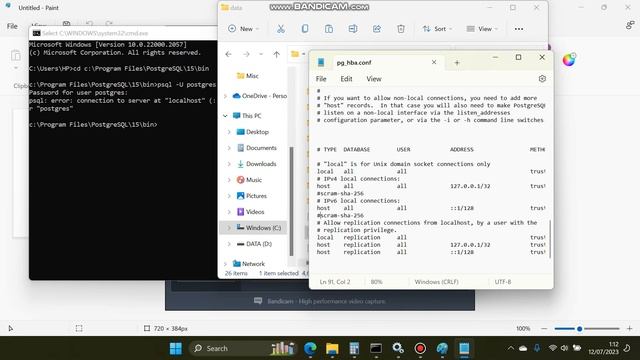Click the File Explorer navigation pane scrollbar
Viewport: 640px width, 360px height.
pos(291,201)
